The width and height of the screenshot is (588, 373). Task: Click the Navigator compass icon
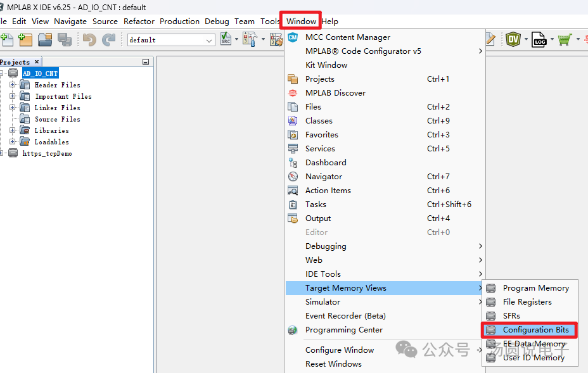pos(293,176)
